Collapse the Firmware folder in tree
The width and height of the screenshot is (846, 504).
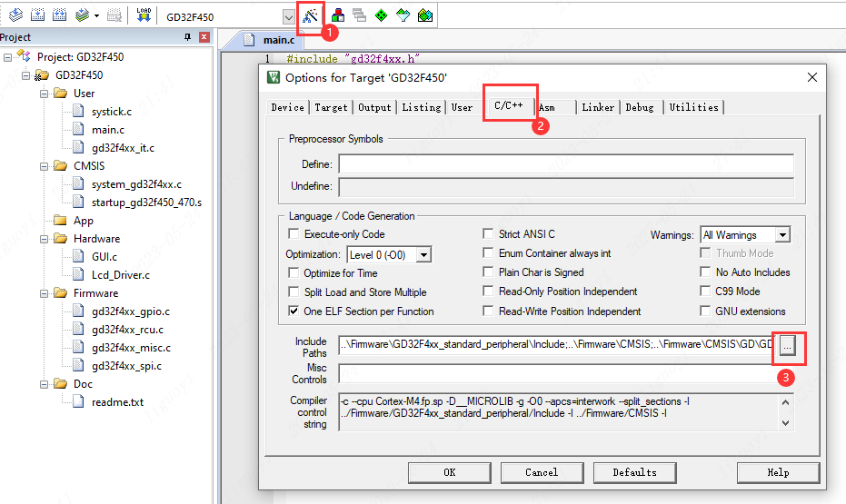(45, 293)
